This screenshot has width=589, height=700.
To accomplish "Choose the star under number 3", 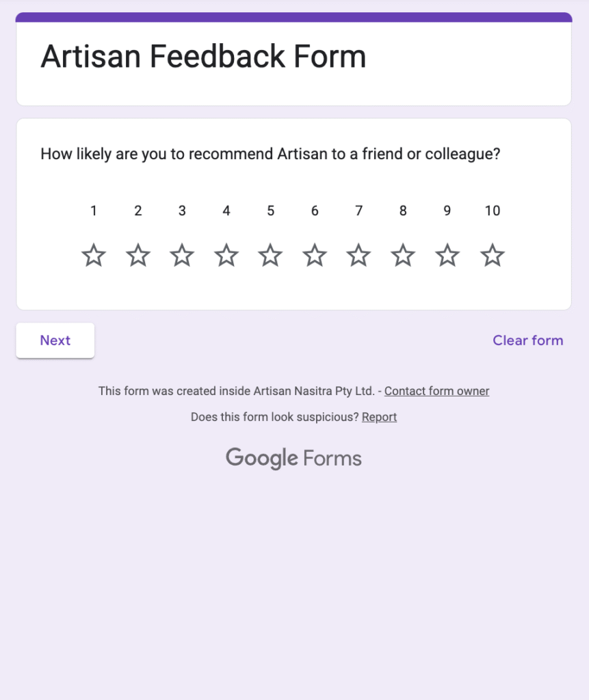I will pyautogui.click(x=182, y=256).
